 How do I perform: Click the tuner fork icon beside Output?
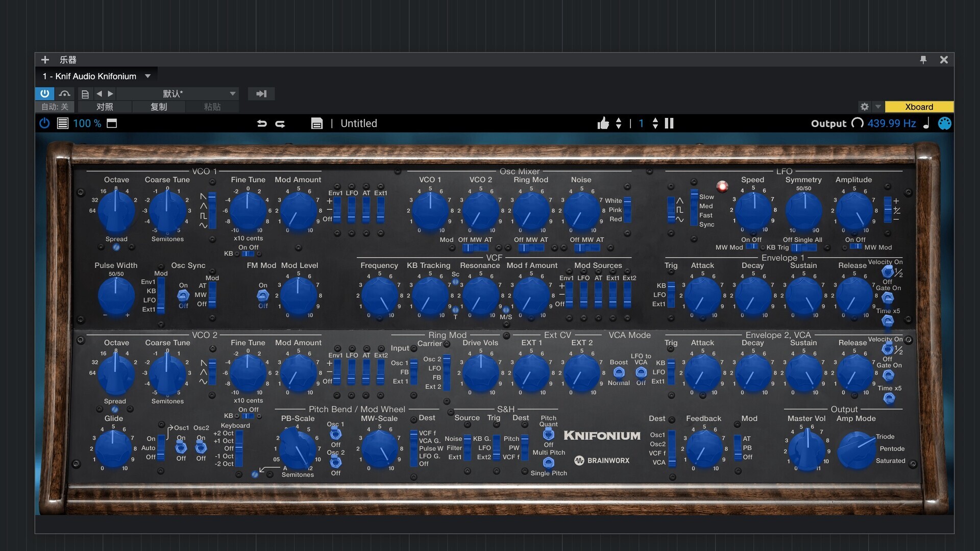pos(858,123)
